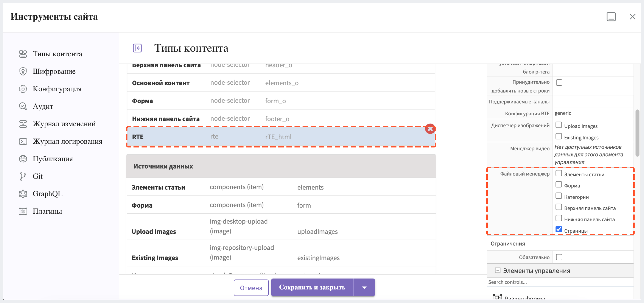Viewport: 644px width, 303px height.
Task: Click the elements_o variable cell
Action: [x=282, y=83]
